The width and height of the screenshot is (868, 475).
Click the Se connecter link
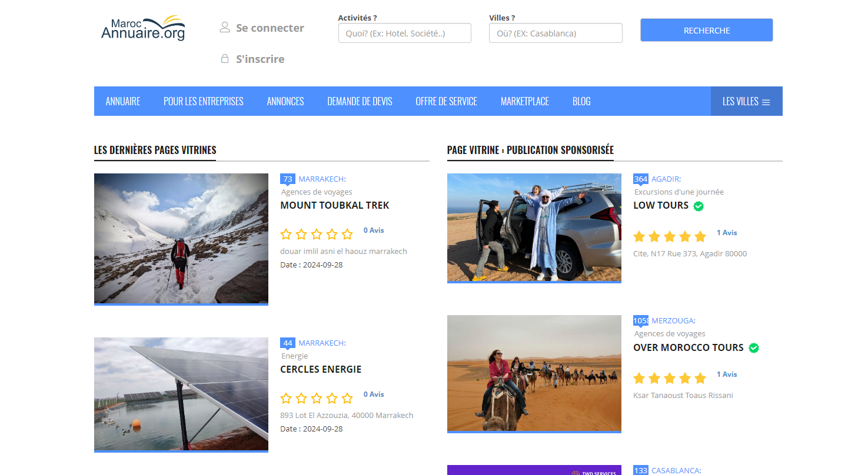click(270, 28)
